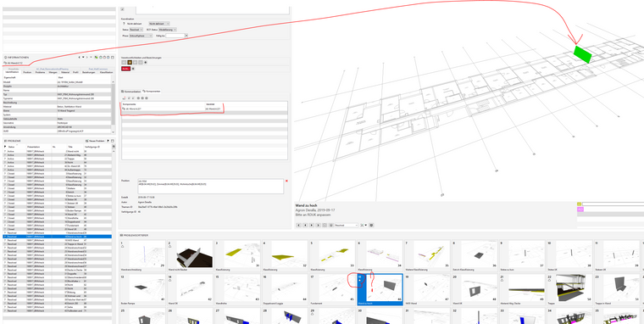Viewport: 644px width, 324px height.
Task: Switch to the Klassifikation tab
Action: click(x=106, y=72)
